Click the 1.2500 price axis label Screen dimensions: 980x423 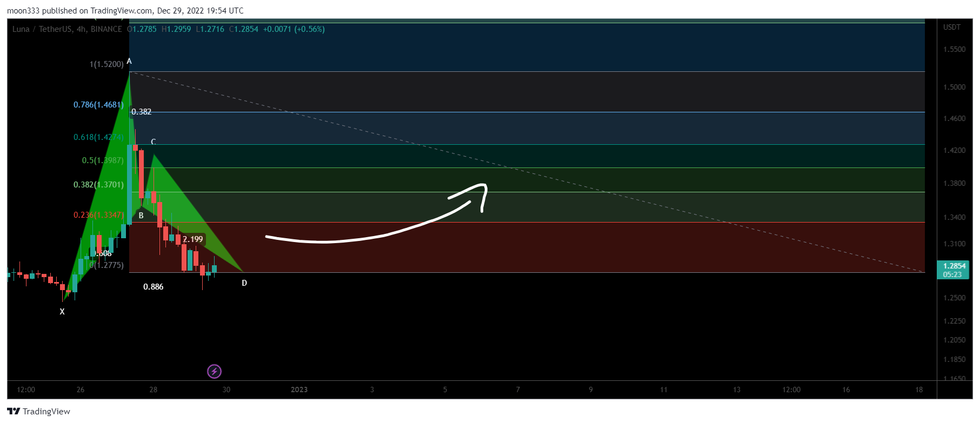click(954, 298)
